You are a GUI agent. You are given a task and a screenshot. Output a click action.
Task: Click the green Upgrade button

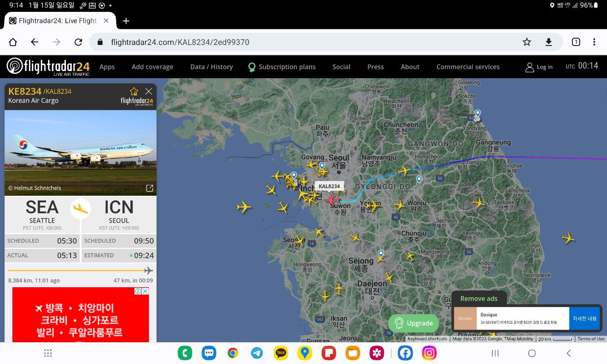[x=414, y=323]
